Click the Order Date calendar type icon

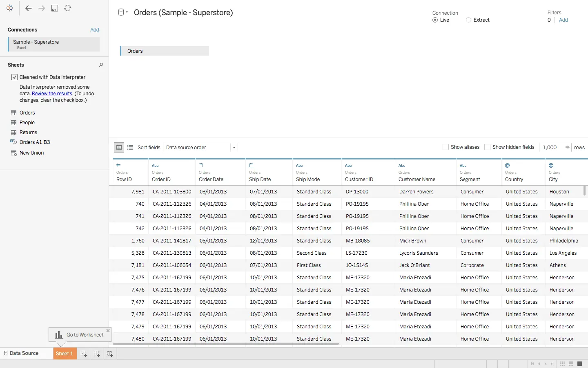pyautogui.click(x=201, y=165)
